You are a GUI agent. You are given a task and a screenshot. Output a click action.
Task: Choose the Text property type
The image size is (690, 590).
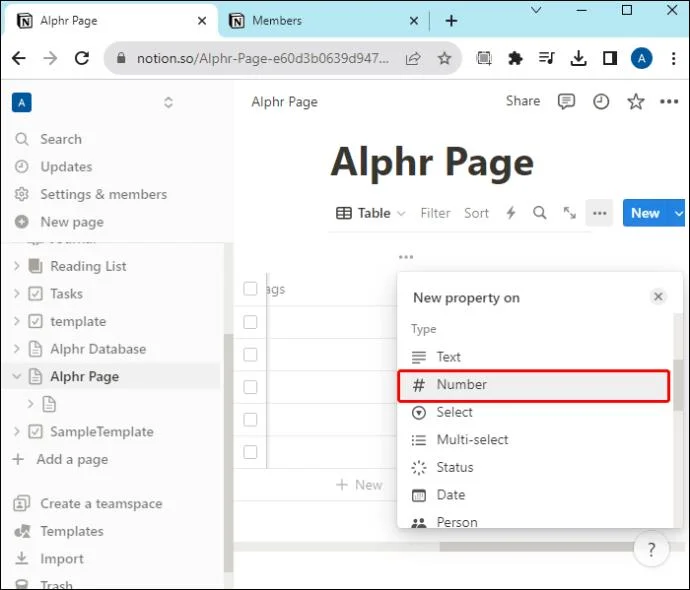click(x=534, y=357)
